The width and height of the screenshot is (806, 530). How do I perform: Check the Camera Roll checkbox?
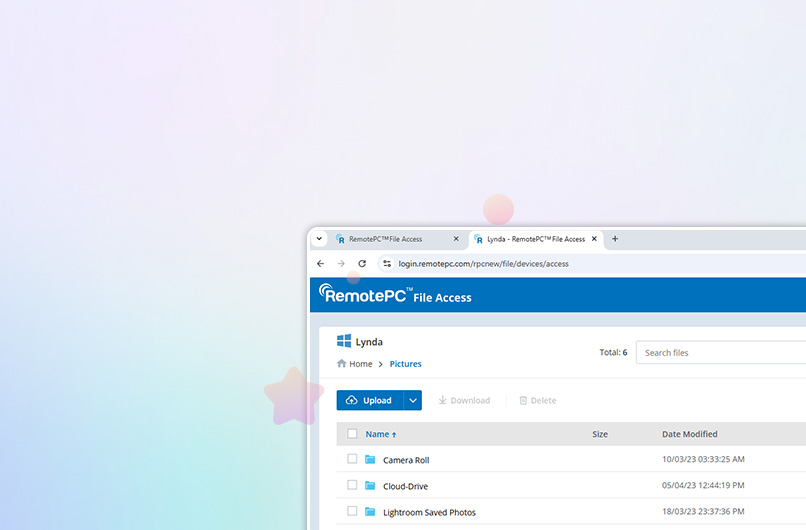point(352,459)
